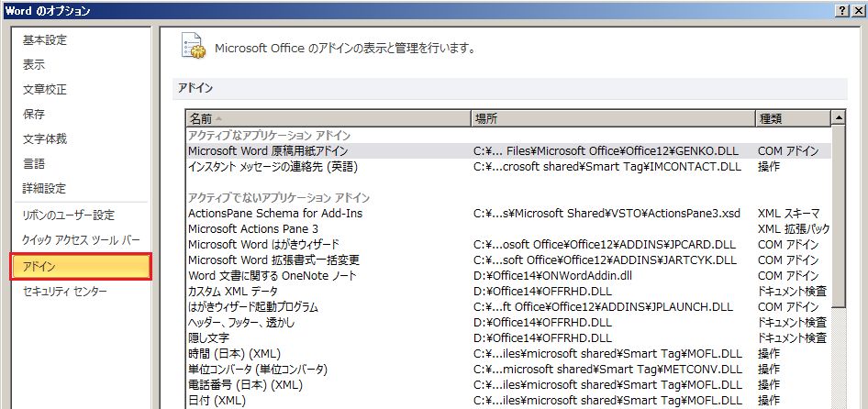Click the ONWordAddin.dll location path
The height and width of the screenshot is (409, 868).
[553, 276]
